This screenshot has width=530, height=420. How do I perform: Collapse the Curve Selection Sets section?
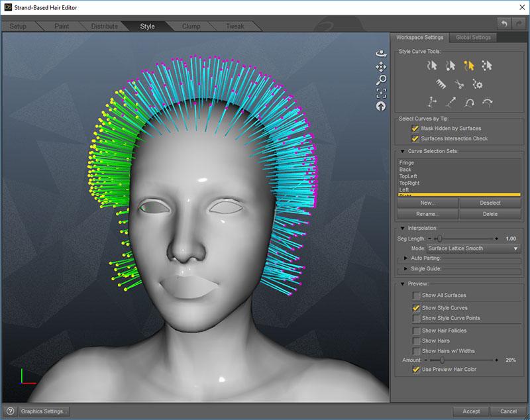click(x=402, y=152)
